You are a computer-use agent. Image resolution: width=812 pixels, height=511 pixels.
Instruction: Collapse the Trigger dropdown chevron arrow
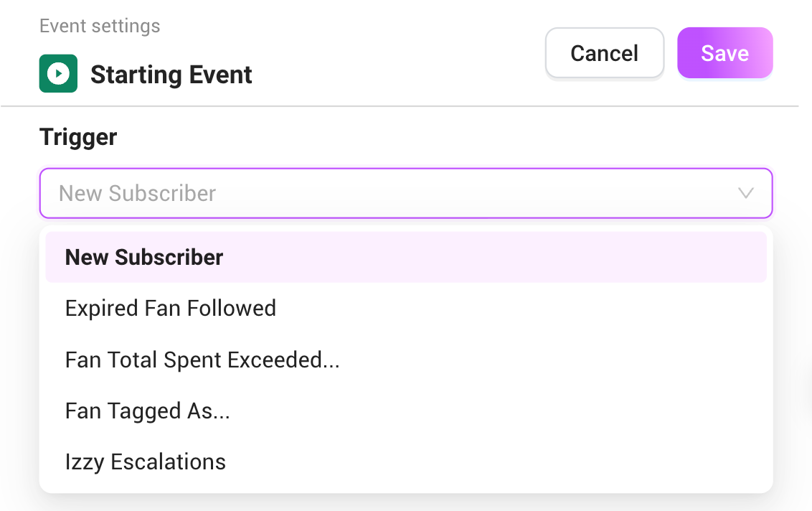[x=746, y=193]
